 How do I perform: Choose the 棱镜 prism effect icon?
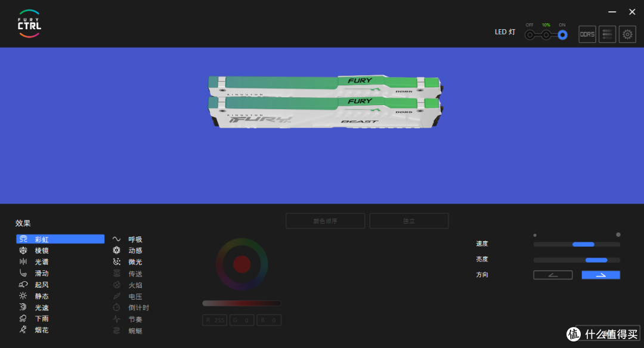pyautogui.click(x=23, y=250)
